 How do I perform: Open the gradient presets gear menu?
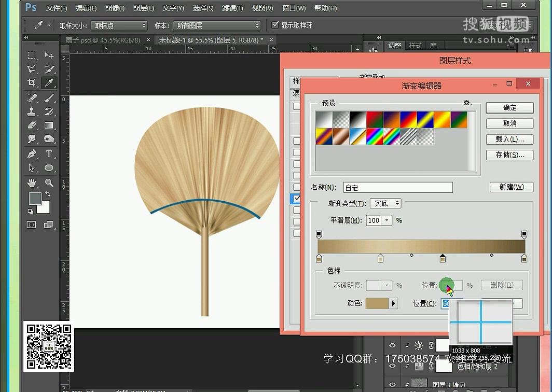(x=467, y=103)
